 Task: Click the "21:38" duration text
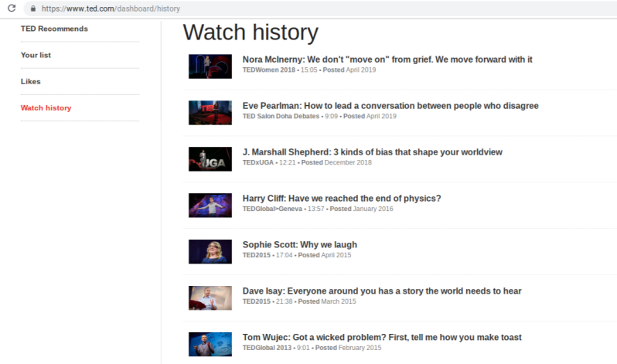pyautogui.click(x=284, y=301)
